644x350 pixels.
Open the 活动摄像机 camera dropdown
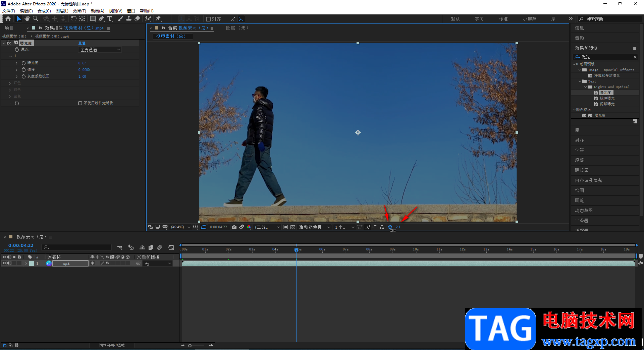tap(315, 227)
